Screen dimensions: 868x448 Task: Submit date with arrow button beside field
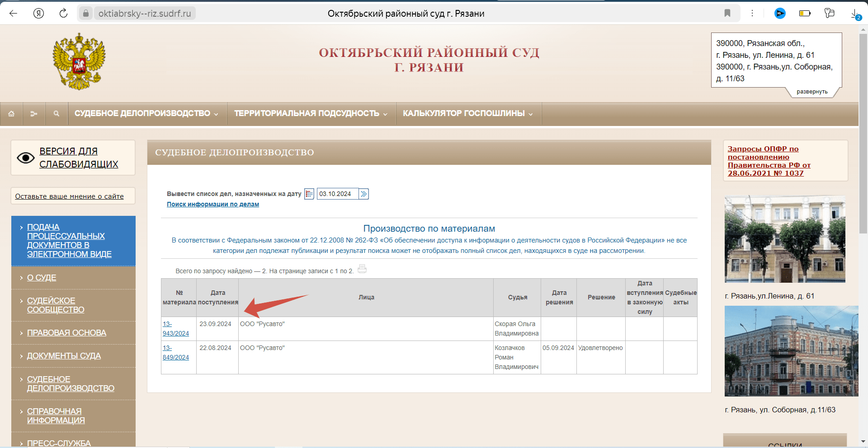pyautogui.click(x=364, y=194)
